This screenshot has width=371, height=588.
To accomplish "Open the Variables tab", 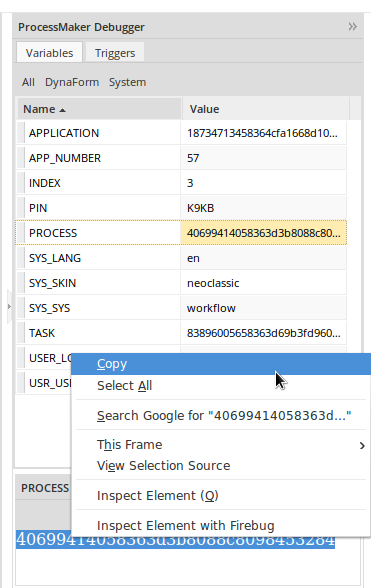I will 50,53.
